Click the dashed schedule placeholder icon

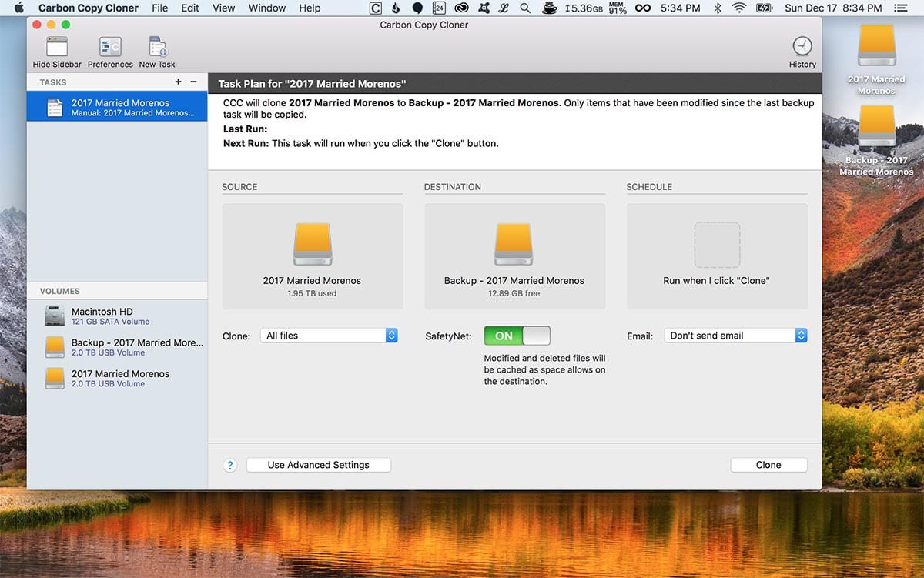pyautogui.click(x=716, y=244)
